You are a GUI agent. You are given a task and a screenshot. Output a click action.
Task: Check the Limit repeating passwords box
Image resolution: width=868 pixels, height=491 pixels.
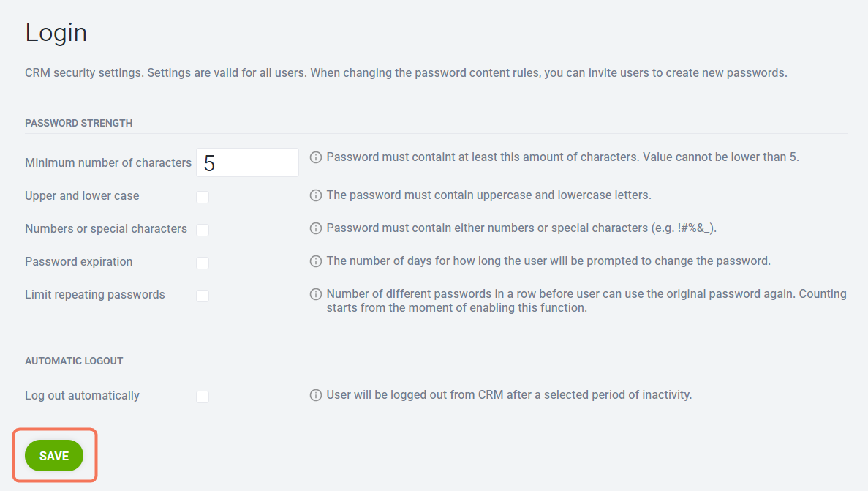[203, 296]
